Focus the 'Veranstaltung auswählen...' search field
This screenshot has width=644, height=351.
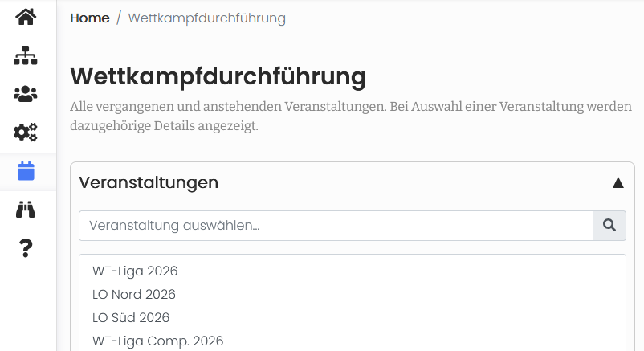[336, 226]
